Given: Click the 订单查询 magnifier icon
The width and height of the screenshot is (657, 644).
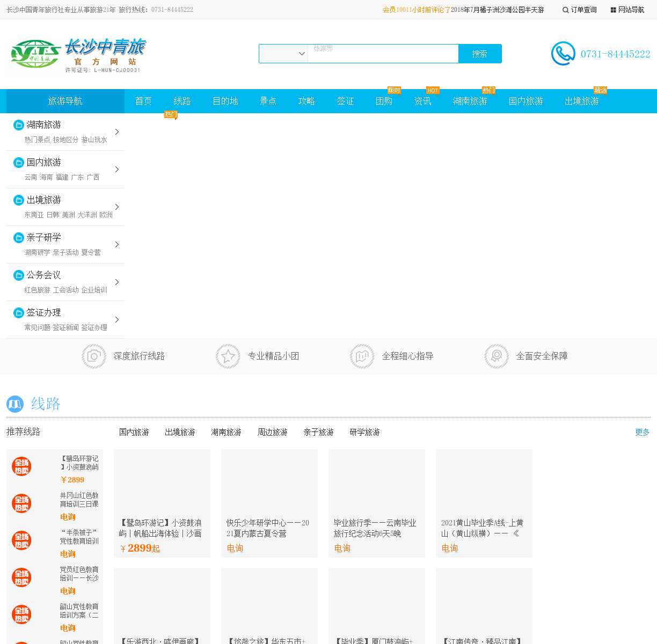Looking at the screenshot, I should tap(565, 10).
